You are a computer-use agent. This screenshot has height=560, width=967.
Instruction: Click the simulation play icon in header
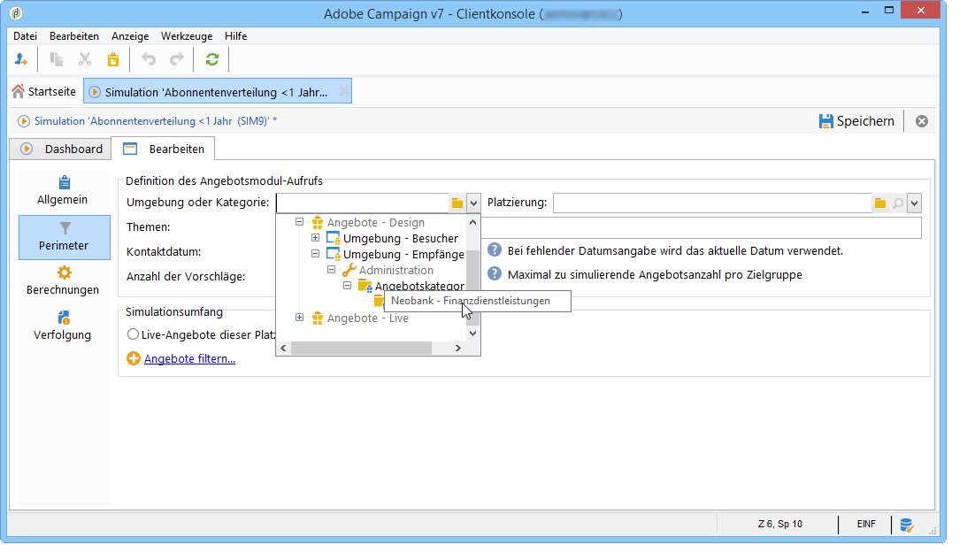(23, 121)
